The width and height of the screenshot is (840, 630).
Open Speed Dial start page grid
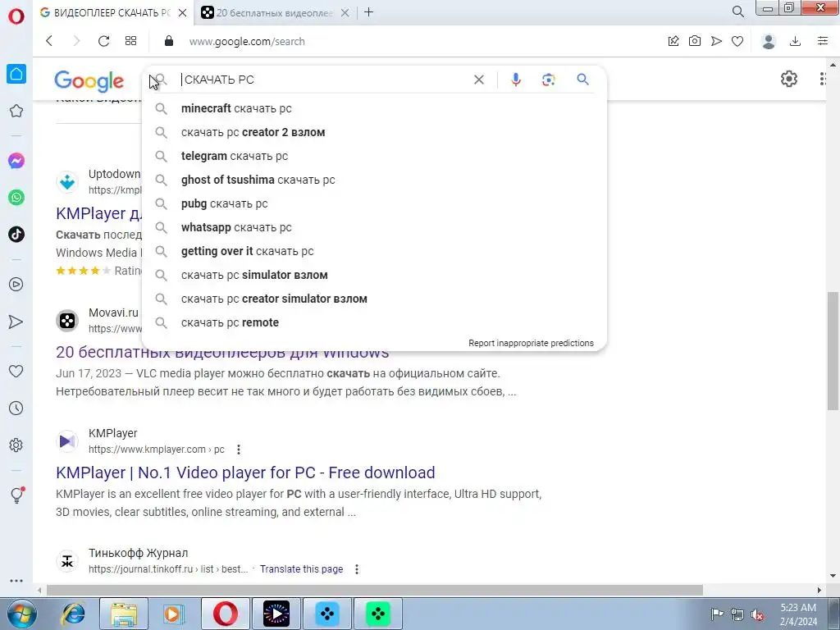[130, 41]
